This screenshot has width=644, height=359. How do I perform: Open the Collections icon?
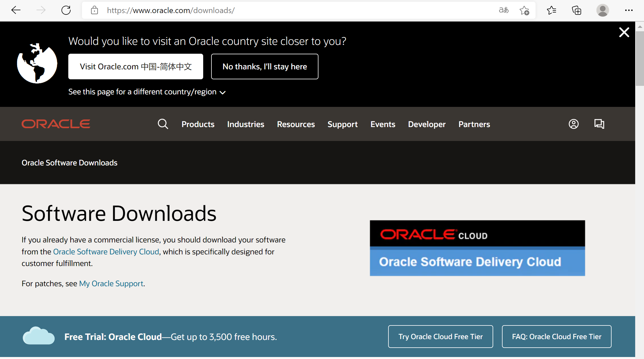[577, 11]
